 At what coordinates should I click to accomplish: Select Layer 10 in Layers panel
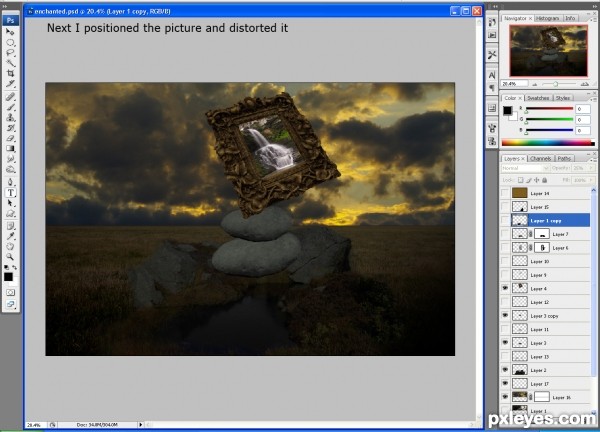pyautogui.click(x=546, y=261)
